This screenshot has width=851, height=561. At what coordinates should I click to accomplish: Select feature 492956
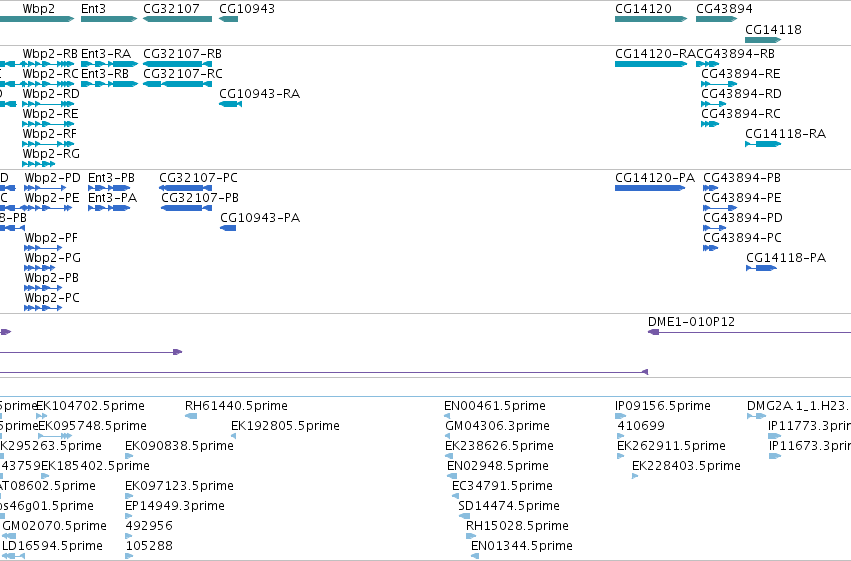point(129,536)
